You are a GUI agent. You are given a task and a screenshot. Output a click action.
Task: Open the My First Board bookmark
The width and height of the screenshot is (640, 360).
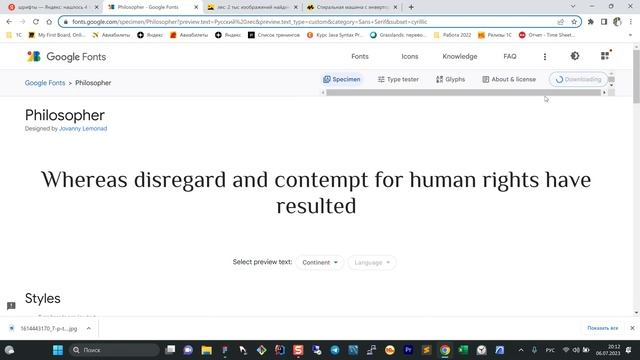coord(57,35)
